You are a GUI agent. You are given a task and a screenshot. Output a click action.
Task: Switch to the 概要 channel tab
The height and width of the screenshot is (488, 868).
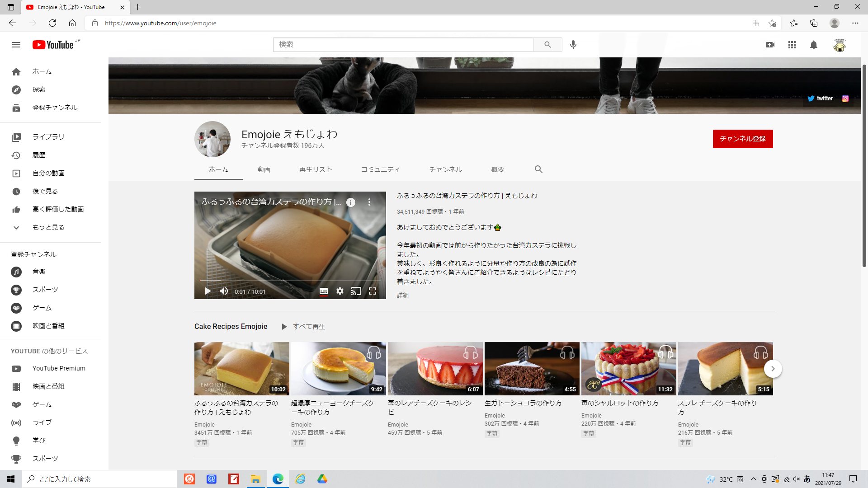498,169
